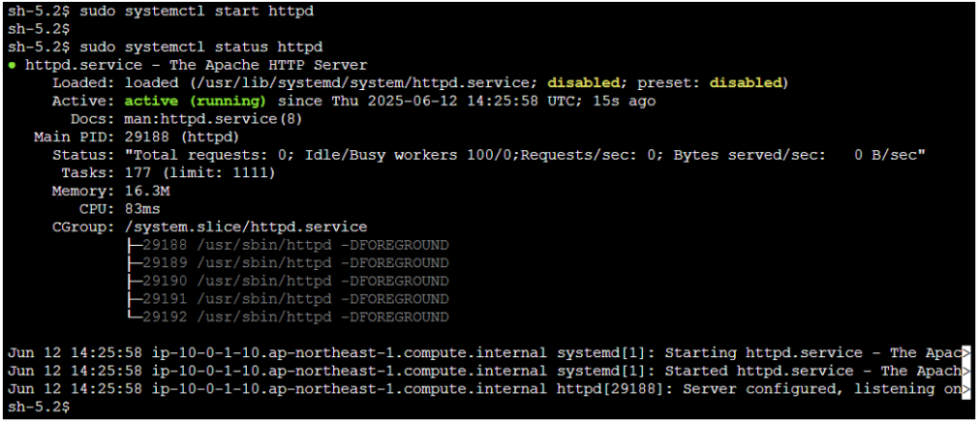Click the Memory 16.3M value
This screenshot has height=424, width=980.
[x=147, y=190]
